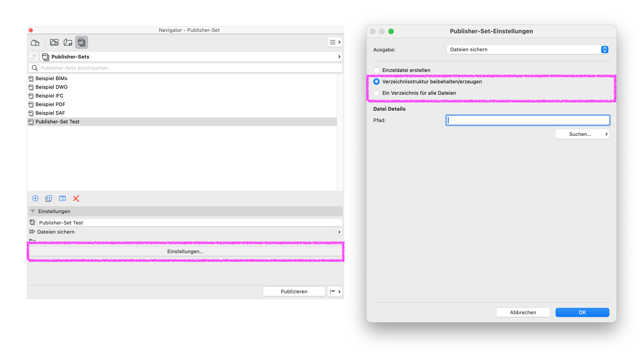Add new publisher set plus icon
The image size is (644, 352).
coord(35,198)
